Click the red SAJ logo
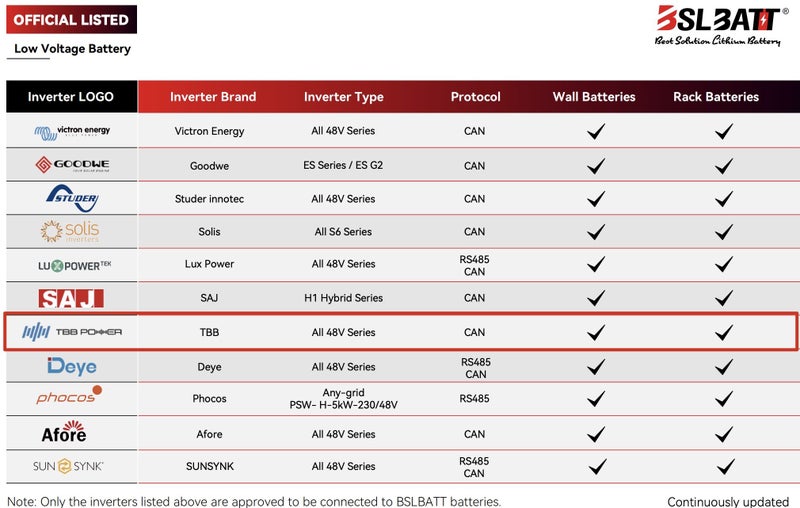Screen dimensions: 800x508 [x=71, y=298]
